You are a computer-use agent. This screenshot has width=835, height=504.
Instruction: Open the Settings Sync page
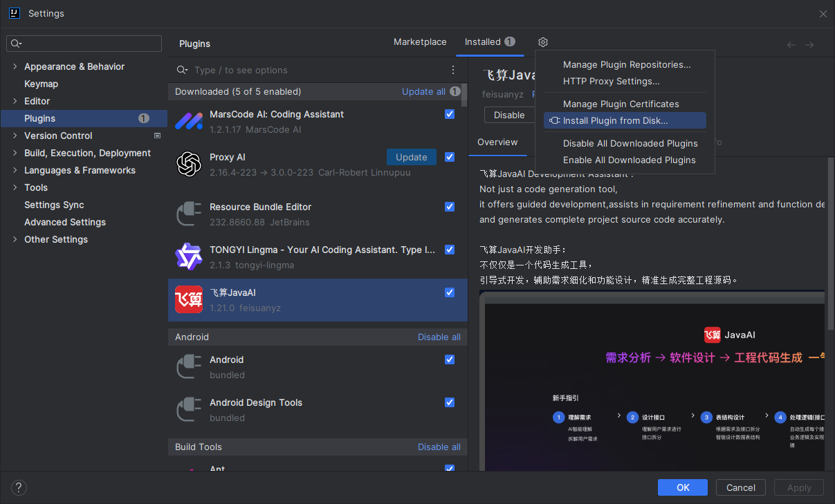pos(54,205)
